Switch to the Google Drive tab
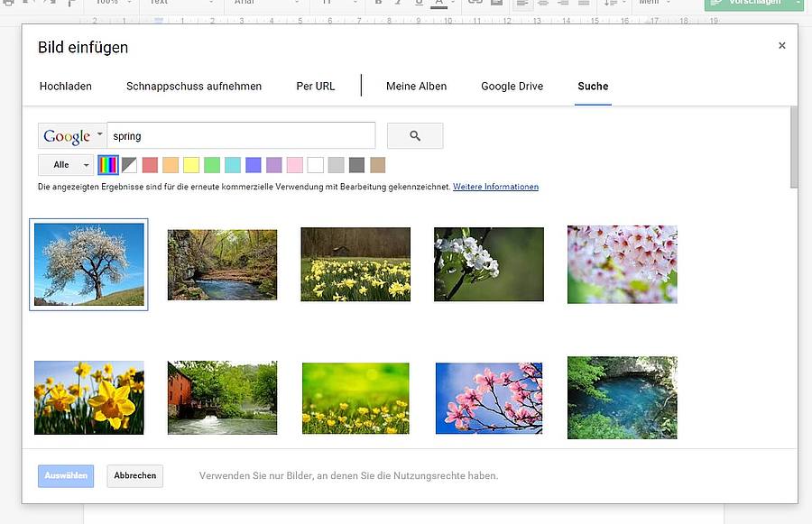The width and height of the screenshot is (812, 524). pos(512,86)
